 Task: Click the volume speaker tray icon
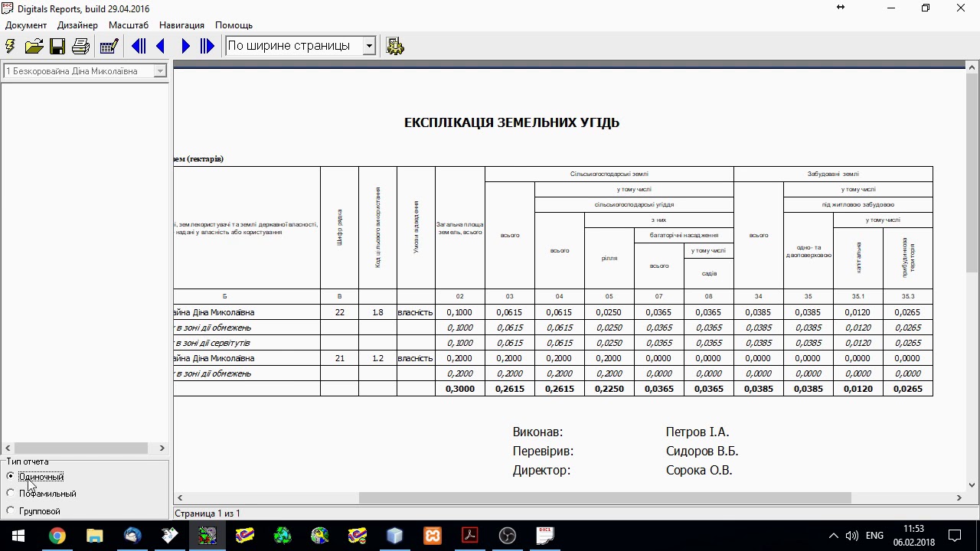pos(852,536)
